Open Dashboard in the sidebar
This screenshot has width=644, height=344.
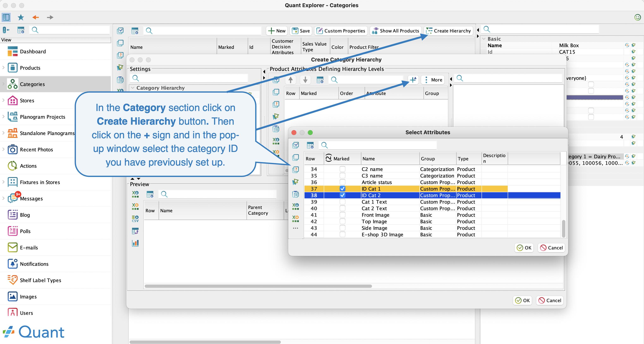click(x=33, y=51)
